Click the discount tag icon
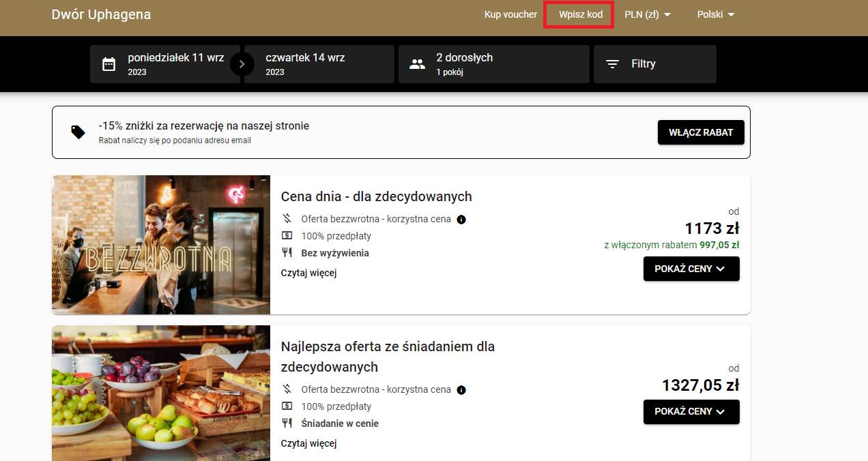Viewport: 868px width, 461px height. click(78, 132)
